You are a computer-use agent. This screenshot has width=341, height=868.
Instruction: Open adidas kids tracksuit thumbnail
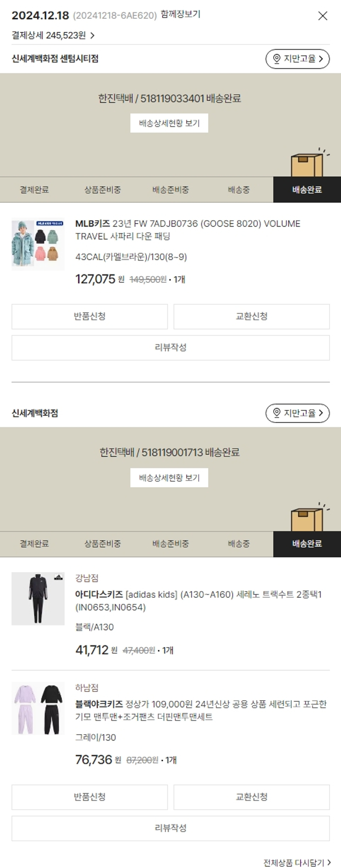(38, 599)
